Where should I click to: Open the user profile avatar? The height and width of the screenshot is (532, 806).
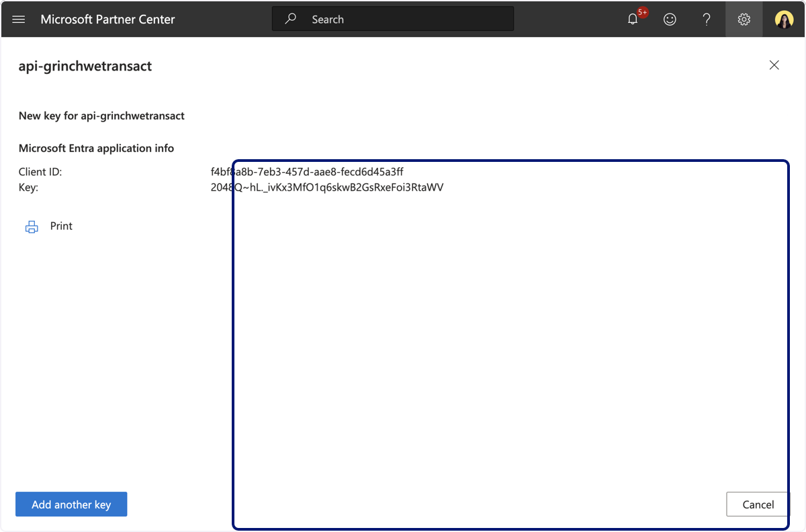[x=784, y=19]
